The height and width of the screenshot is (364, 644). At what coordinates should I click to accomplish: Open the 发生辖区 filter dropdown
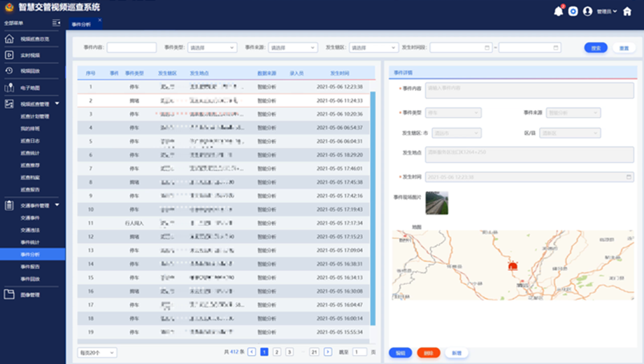point(374,48)
